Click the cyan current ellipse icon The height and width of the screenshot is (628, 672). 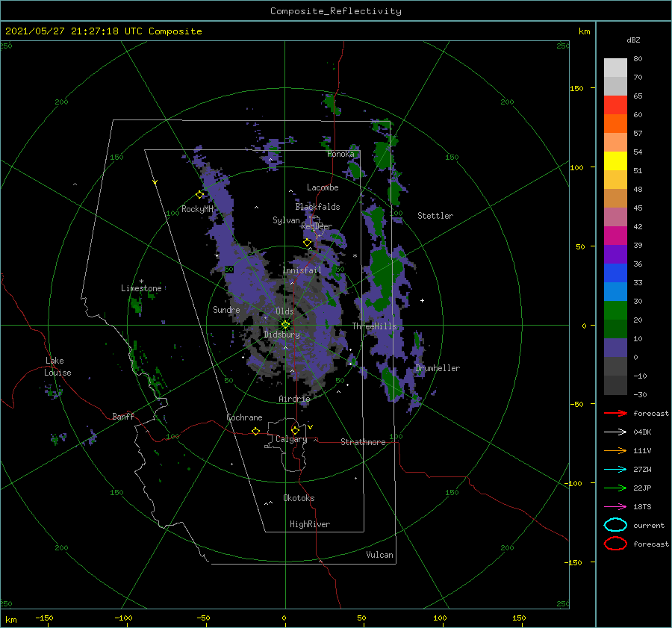tap(615, 525)
